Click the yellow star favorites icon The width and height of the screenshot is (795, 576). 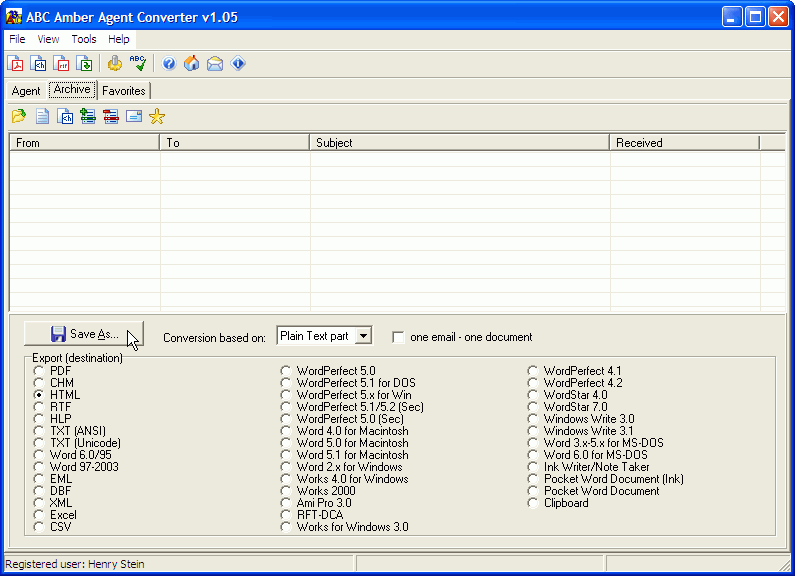(x=157, y=117)
